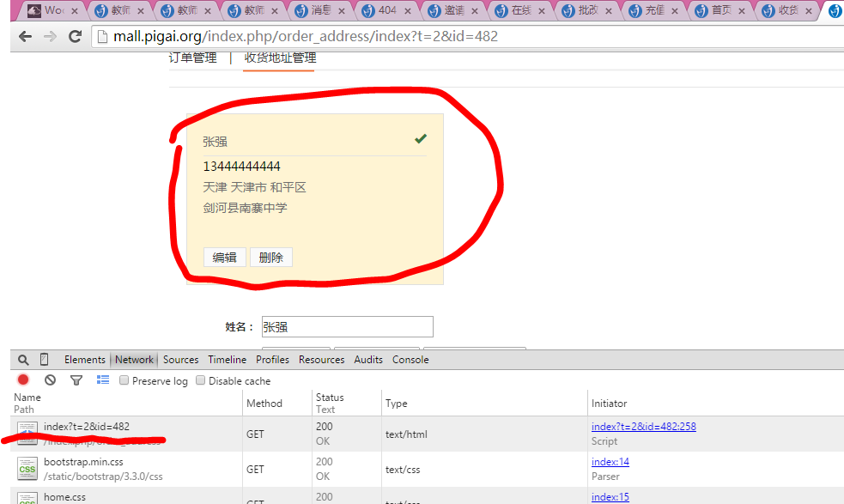844x504 pixels.
Task: Switch to Audits panel tab
Action: click(x=368, y=360)
